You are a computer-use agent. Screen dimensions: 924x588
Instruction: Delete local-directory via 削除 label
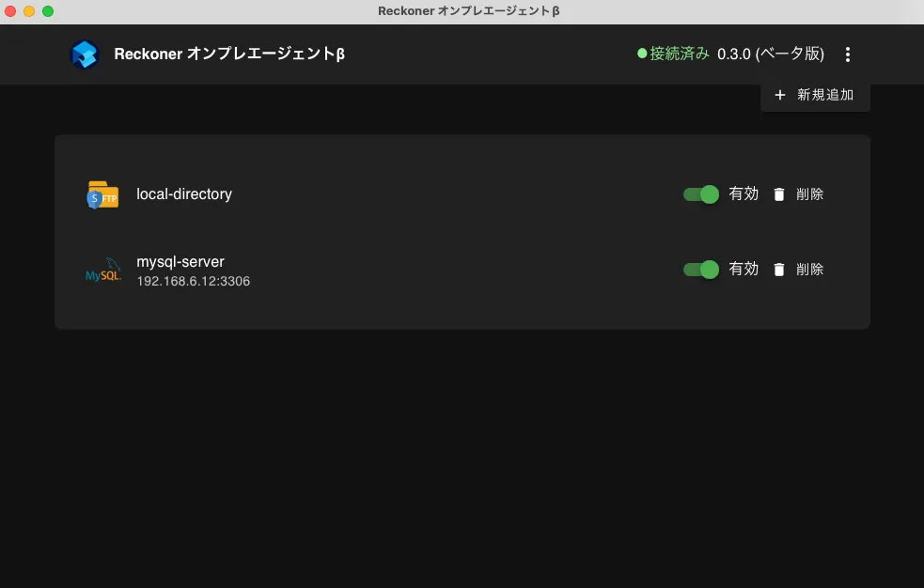click(809, 194)
